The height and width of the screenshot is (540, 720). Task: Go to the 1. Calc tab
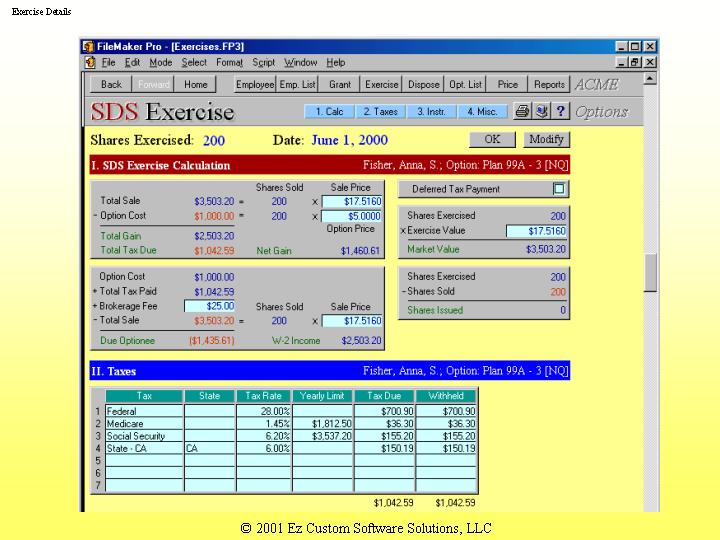pyautogui.click(x=329, y=112)
